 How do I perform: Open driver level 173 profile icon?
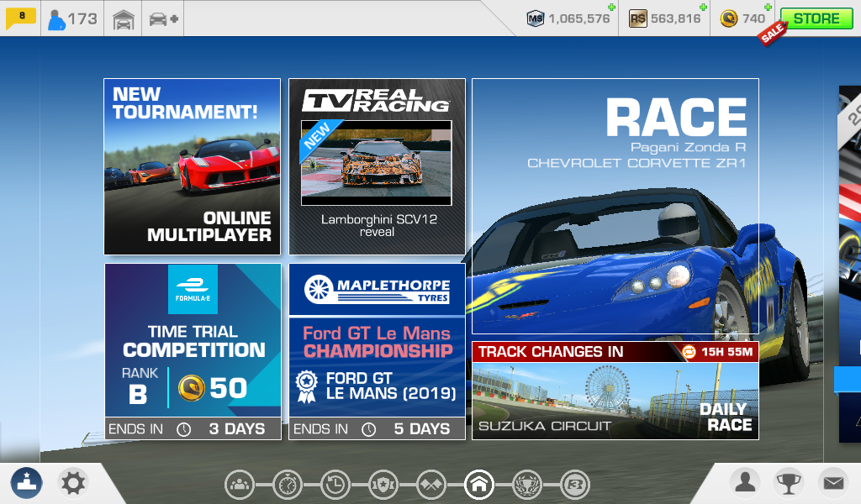point(72,18)
